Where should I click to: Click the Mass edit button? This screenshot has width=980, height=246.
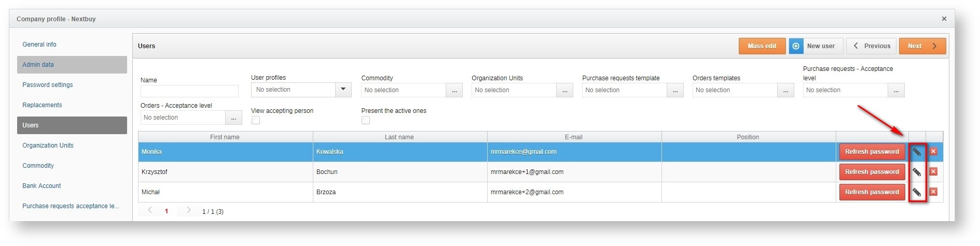coord(762,46)
